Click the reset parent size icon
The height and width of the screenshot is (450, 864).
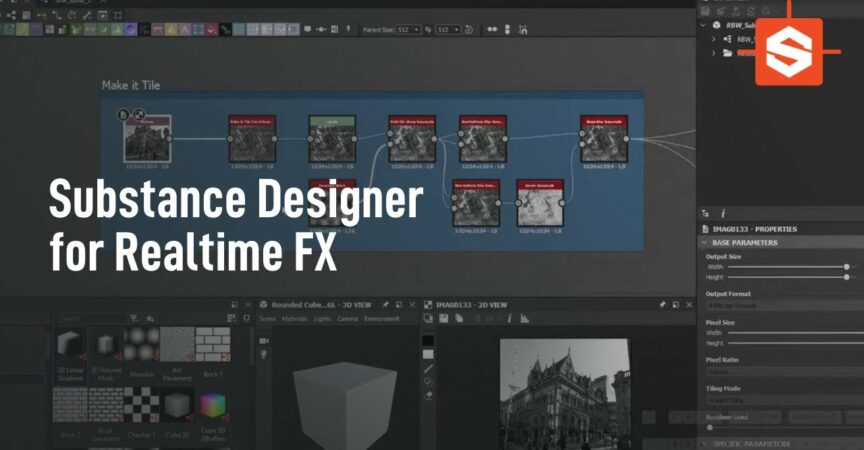tap(469, 30)
